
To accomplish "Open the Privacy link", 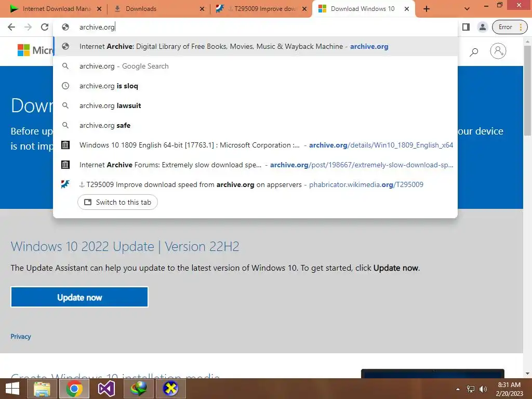I will [21, 337].
